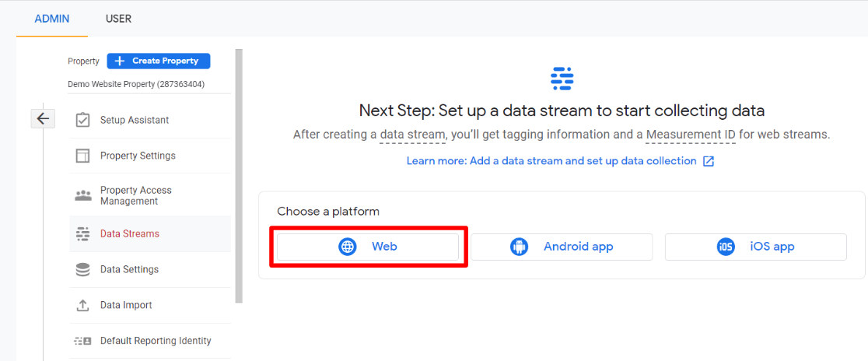Choose the iOS app platform button

point(755,247)
